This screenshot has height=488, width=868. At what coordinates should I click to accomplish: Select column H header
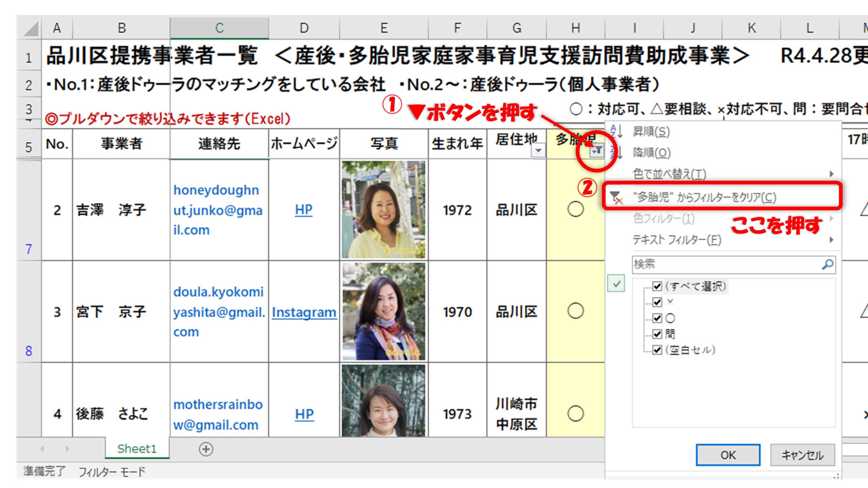(576, 28)
